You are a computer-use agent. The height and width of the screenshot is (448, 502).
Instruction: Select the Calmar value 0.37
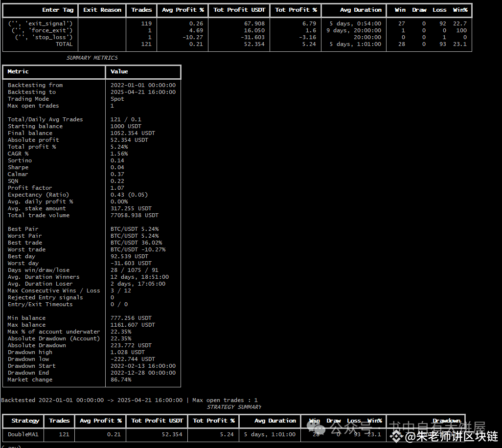tap(117, 175)
